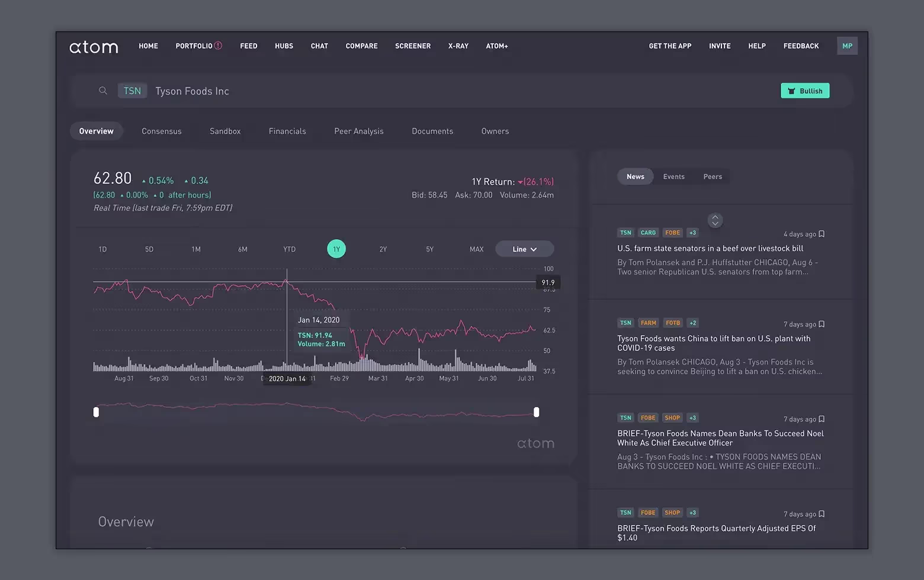The width and height of the screenshot is (924, 580).
Task: Click the Bullish button
Action: point(805,91)
